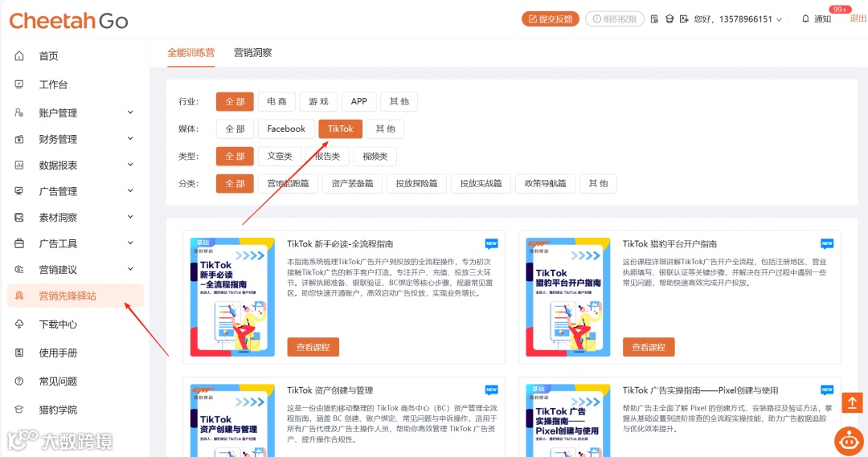Click the 广告工具 toolbox icon
Screen dimensions: 868x457
click(x=19, y=243)
